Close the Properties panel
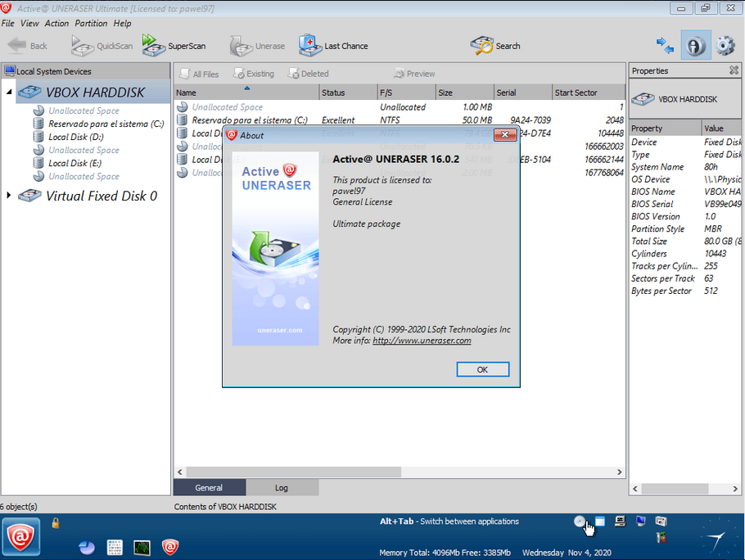The width and height of the screenshot is (745, 560). [x=734, y=70]
